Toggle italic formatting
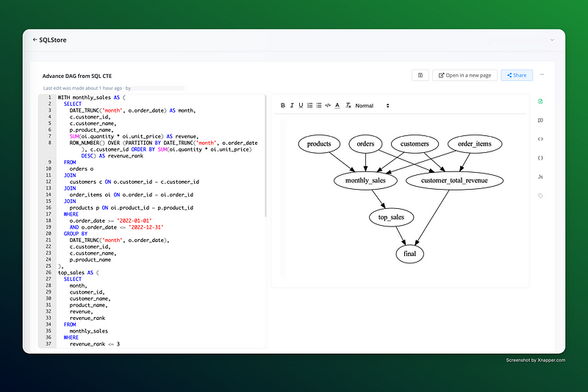Viewport: 588px width, 392px height. click(292, 105)
